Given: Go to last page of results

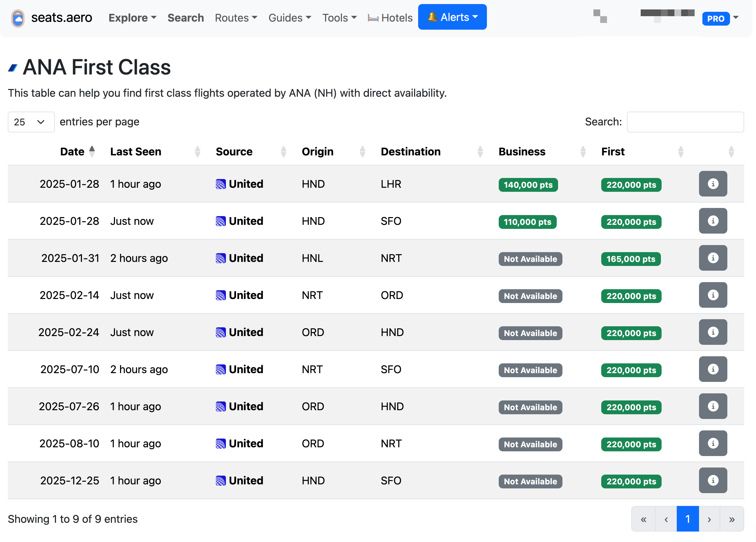Looking at the screenshot, I should [732, 519].
